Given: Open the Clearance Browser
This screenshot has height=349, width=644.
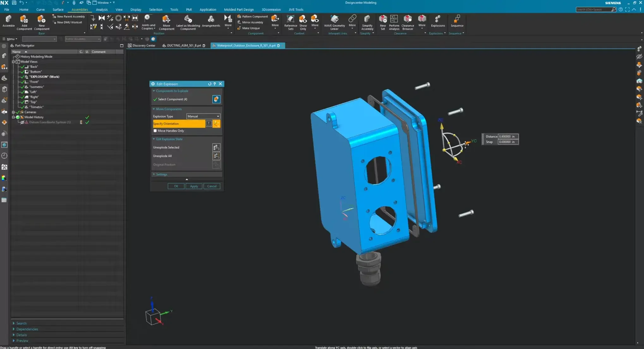Looking at the screenshot, I should (x=408, y=22).
